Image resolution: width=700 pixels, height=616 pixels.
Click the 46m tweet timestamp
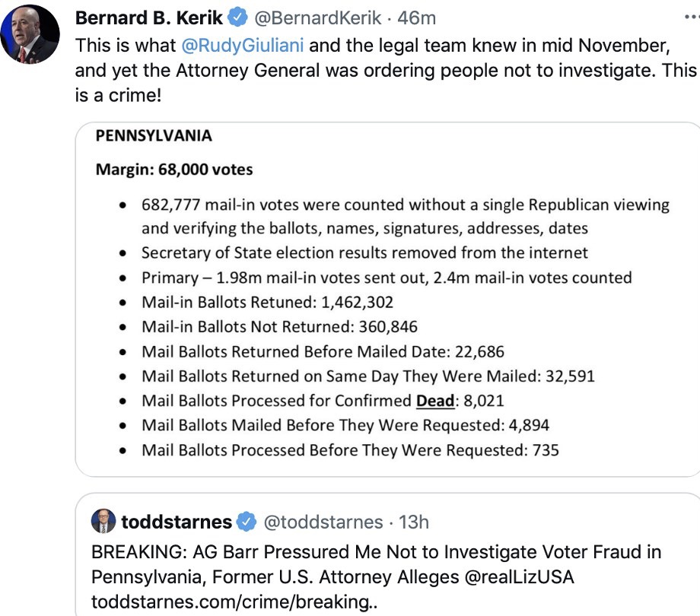[x=417, y=17]
